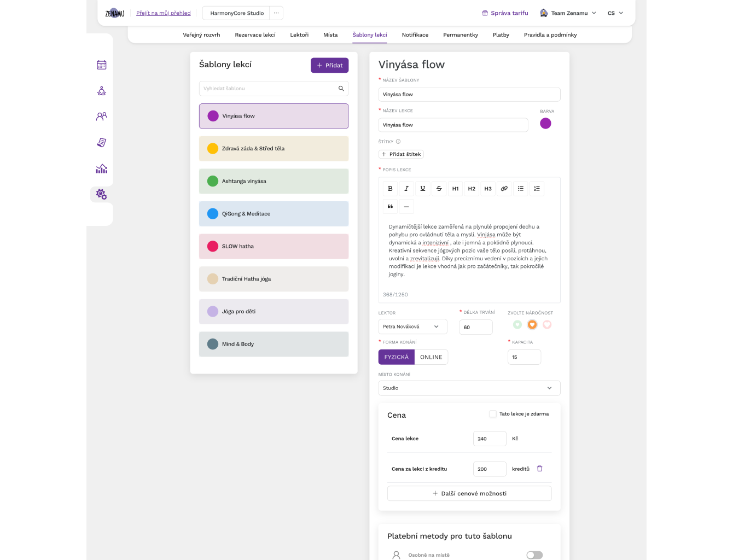Viewport: 733px width, 560px height.
Task: Toggle bold formatting in the description editor
Action: pyautogui.click(x=390, y=189)
